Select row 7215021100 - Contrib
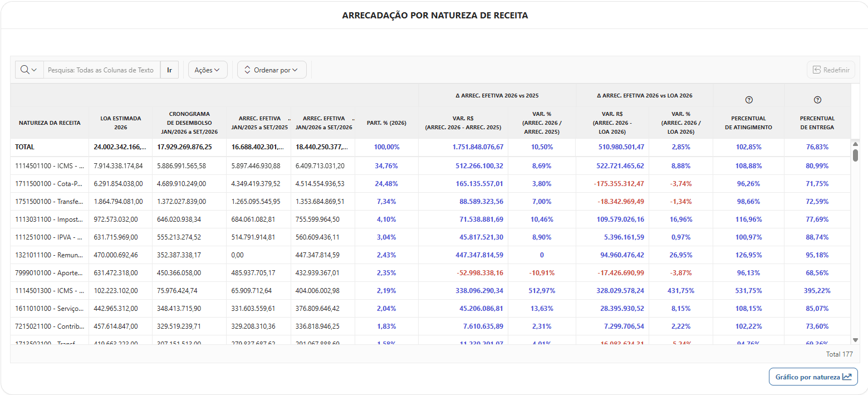The height and width of the screenshot is (395, 868). click(x=430, y=326)
